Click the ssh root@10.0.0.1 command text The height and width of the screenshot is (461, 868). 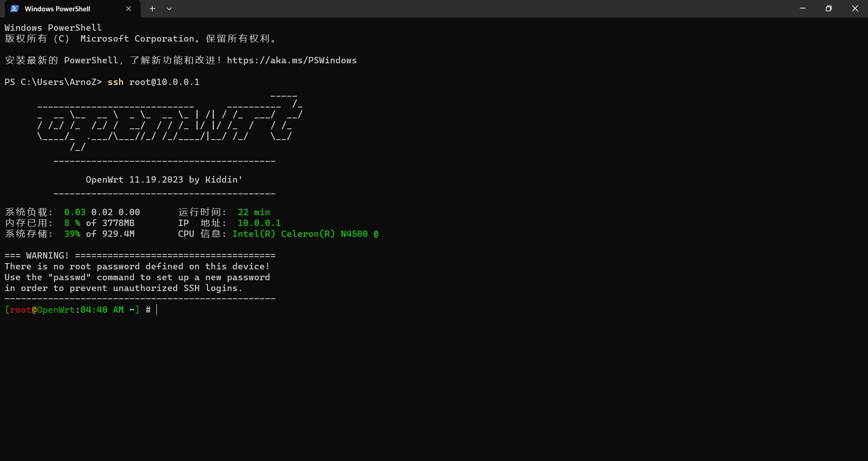pos(154,82)
